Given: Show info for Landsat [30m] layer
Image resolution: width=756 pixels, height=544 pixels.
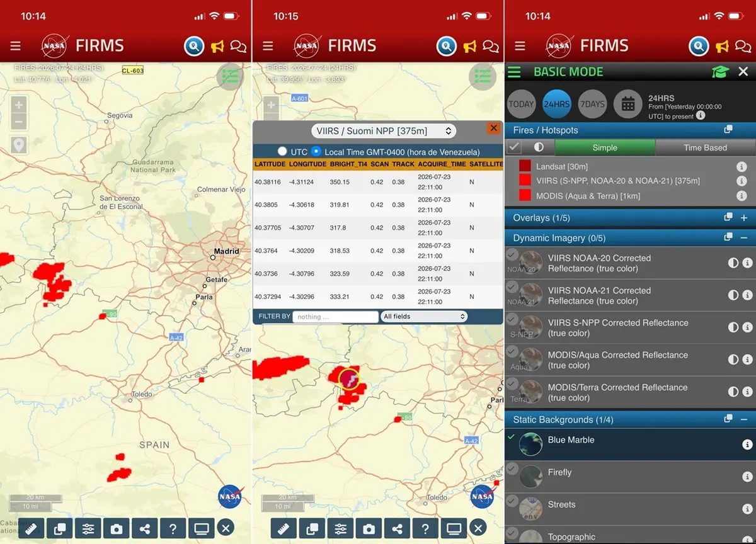Looking at the screenshot, I should [742, 167].
